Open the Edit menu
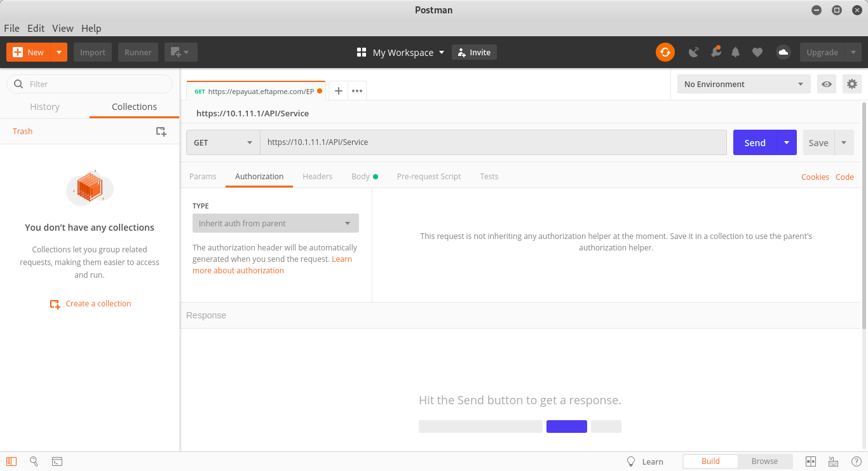Viewport: 868px width, 471px height. 36,28
